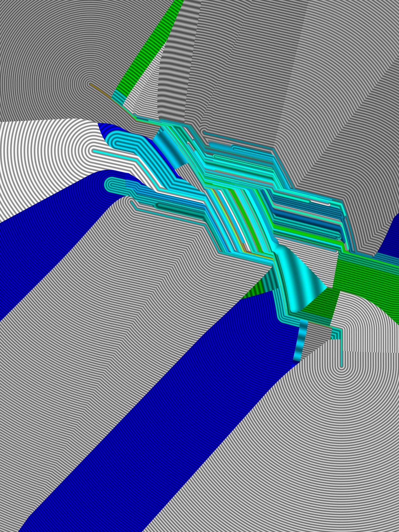The height and width of the screenshot is (532, 399).
Task: Click the center of the gray concentric circles
Action: (x=90, y=83)
